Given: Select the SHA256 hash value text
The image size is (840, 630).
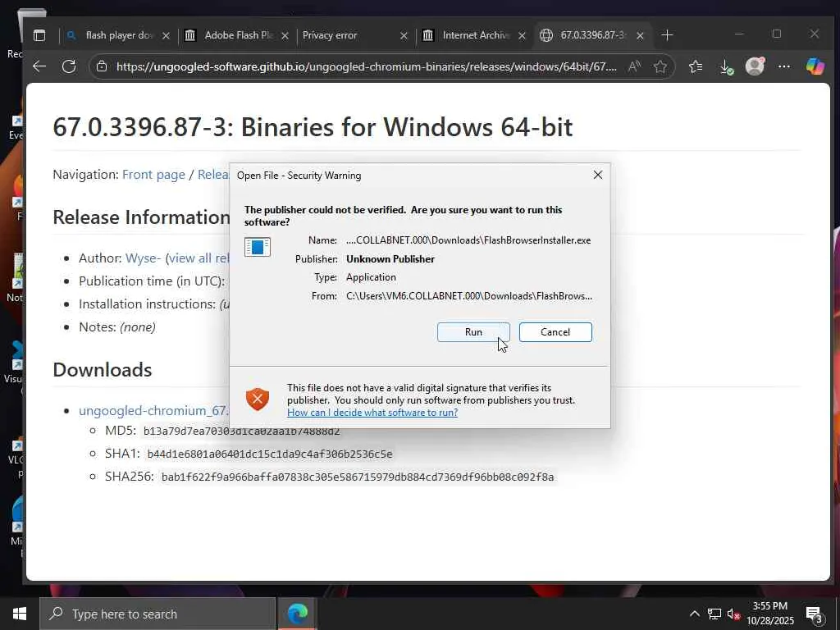Looking at the screenshot, I should click(358, 477).
